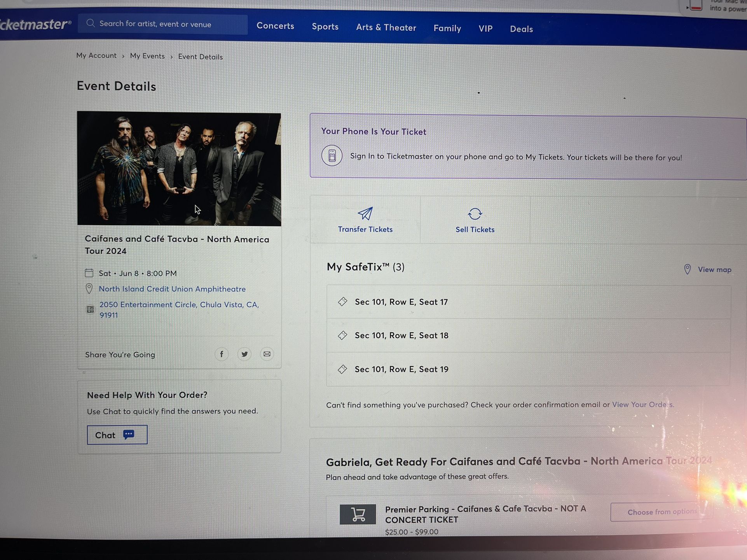Click the Transfer Tickets paper plane icon

coord(365,213)
